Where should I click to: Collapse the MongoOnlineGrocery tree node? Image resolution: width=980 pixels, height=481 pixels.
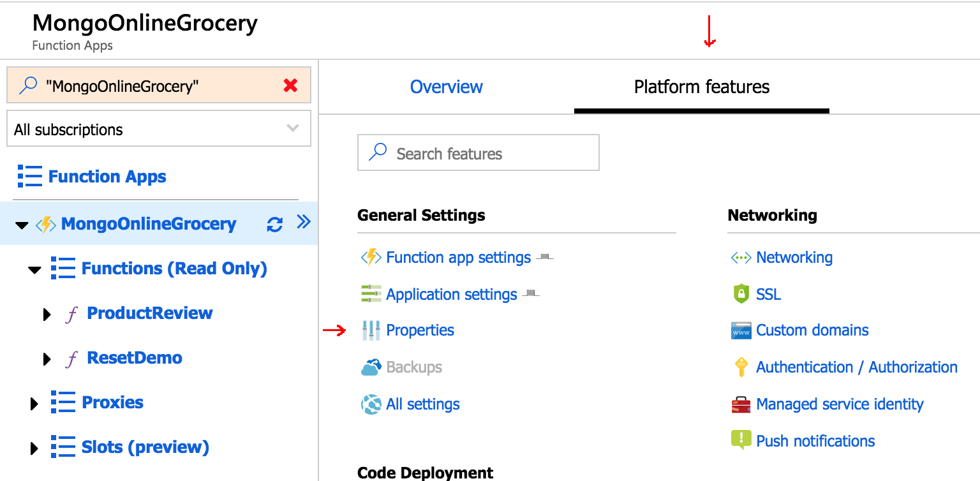coord(22,225)
